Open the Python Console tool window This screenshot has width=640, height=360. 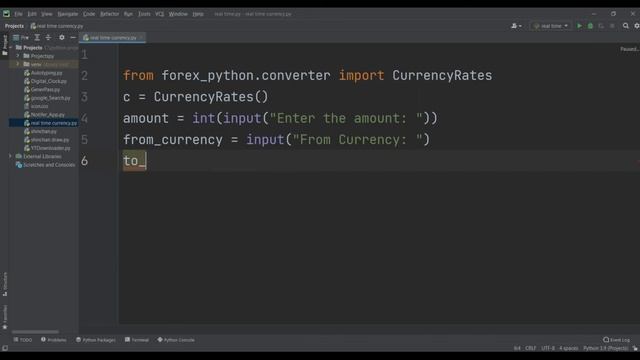(176, 340)
